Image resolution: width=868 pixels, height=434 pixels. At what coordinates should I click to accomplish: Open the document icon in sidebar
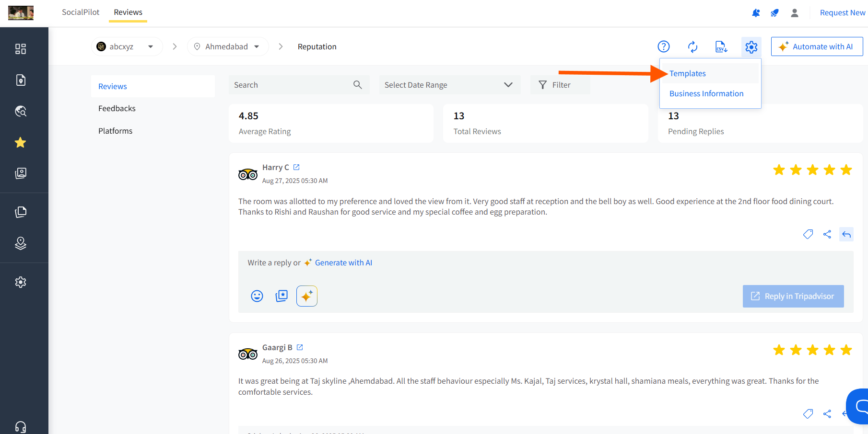pyautogui.click(x=21, y=80)
